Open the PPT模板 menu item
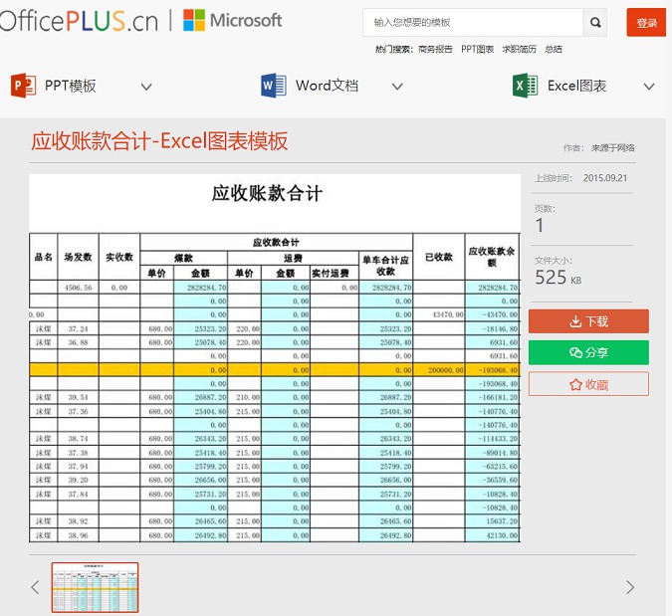The height and width of the screenshot is (616, 672). click(x=71, y=86)
